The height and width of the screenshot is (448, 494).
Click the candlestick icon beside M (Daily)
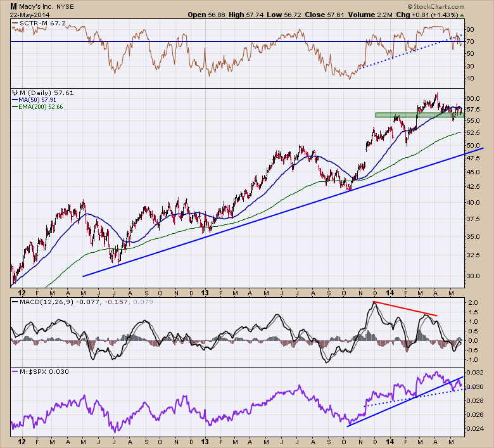pyautogui.click(x=15, y=93)
